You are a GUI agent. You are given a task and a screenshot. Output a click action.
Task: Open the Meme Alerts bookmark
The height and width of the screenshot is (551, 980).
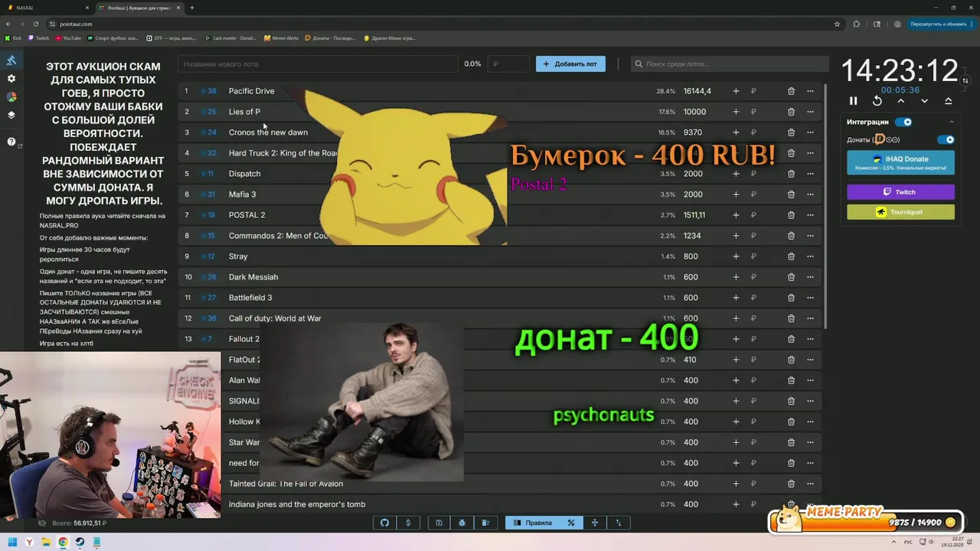pos(281,37)
